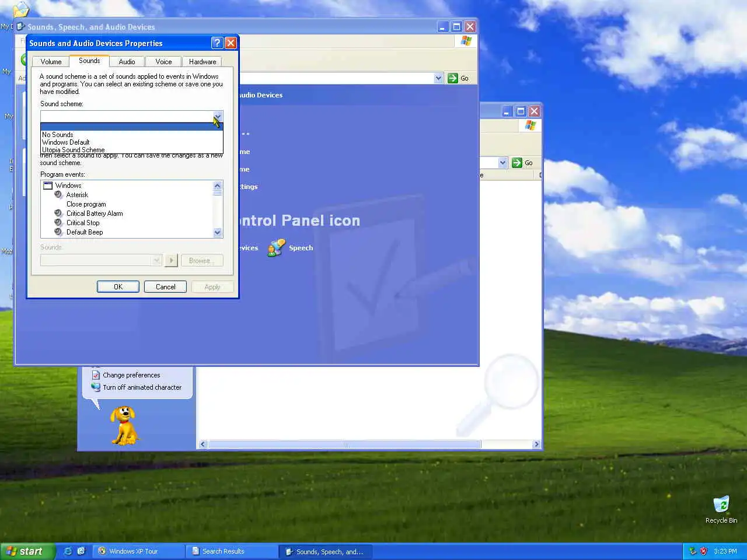Click the Search Results horizontal scrollbar thumb

point(344,444)
